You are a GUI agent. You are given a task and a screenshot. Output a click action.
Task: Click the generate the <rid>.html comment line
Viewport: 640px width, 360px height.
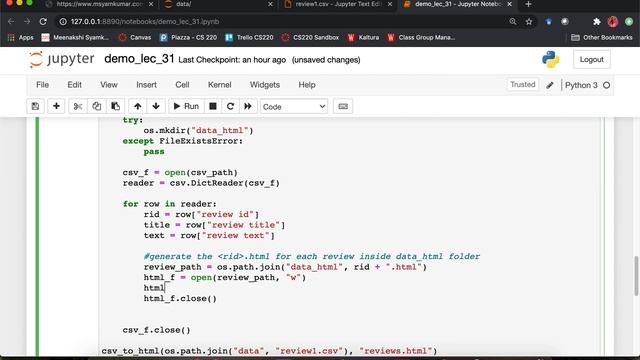click(312, 256)
